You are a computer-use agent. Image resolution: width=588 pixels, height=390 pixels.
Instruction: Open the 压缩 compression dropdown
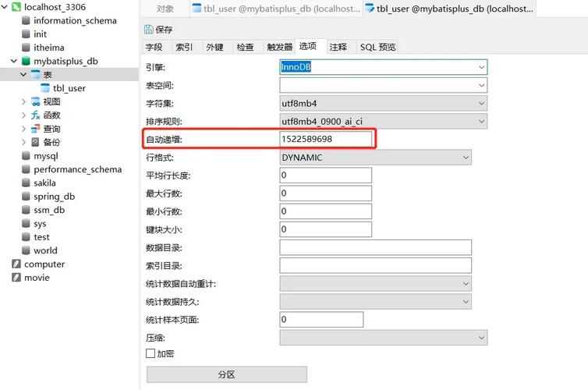[x=481, y=338]
